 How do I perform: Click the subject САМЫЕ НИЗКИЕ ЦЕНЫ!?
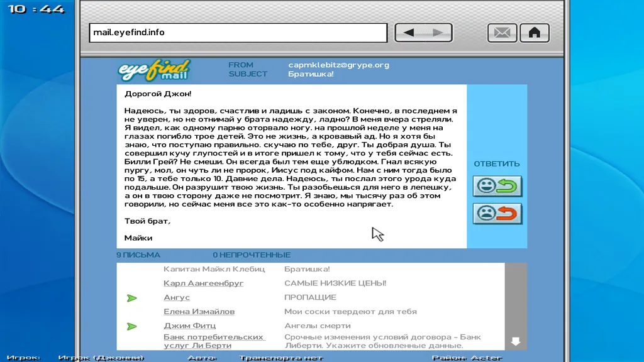pyautogui.click(x=335, y=283)
